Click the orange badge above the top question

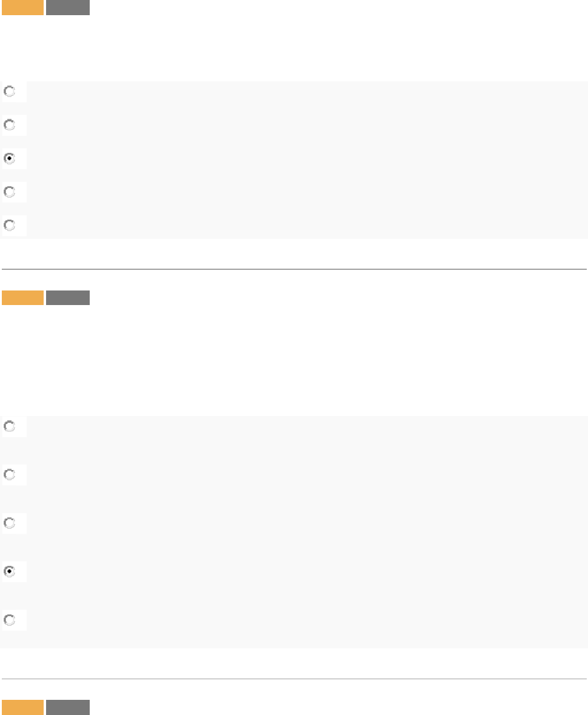pos(22,7)
